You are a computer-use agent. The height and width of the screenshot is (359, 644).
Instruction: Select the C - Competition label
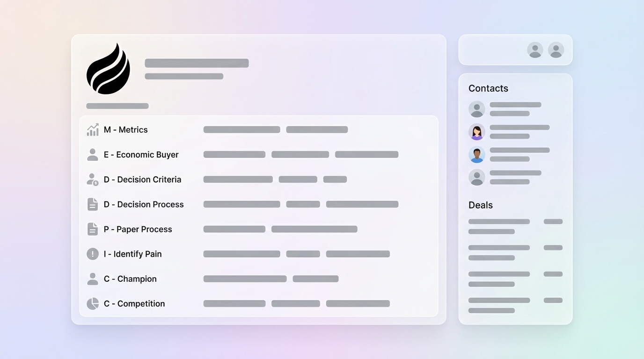134,304
